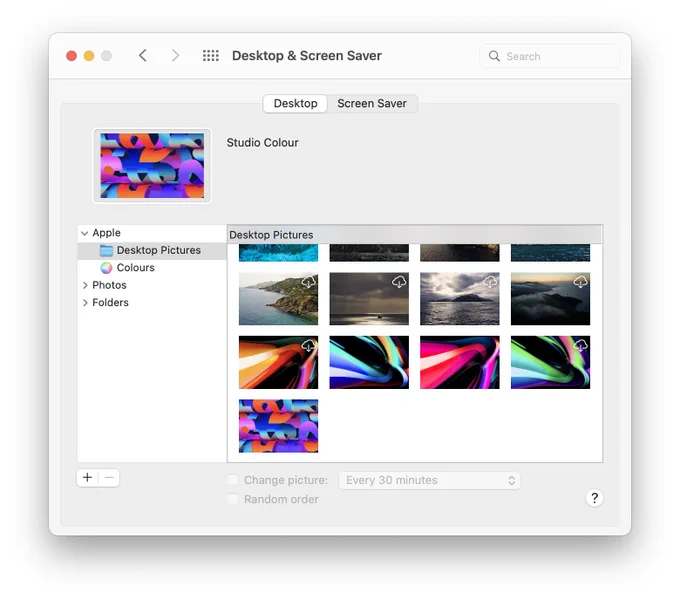Enable the Change picture checkbox
Screen dimensions: 680x600
tap(233, 480)
